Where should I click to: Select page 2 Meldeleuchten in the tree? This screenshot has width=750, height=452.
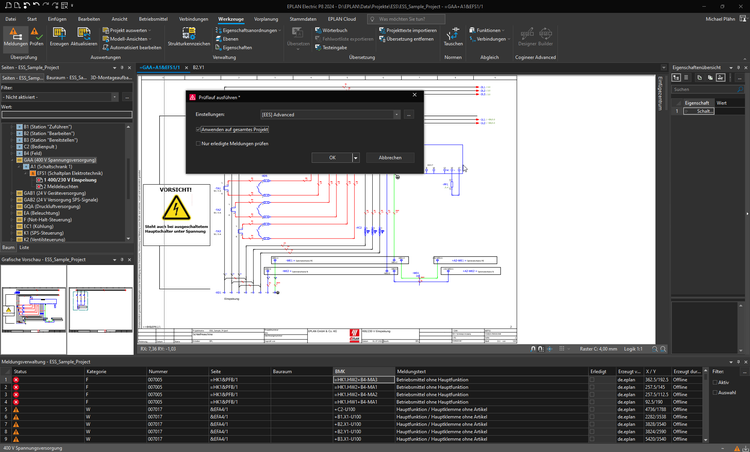coord(61,186)
